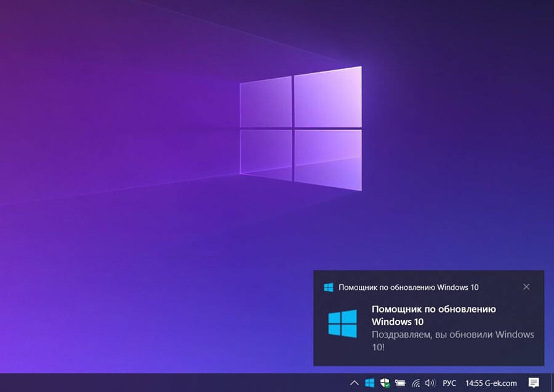Image resolution: width=554 pixels, height=392 pixels.
Task: Dismiss the Windows 10 update notification
Action: coord(526,287)
